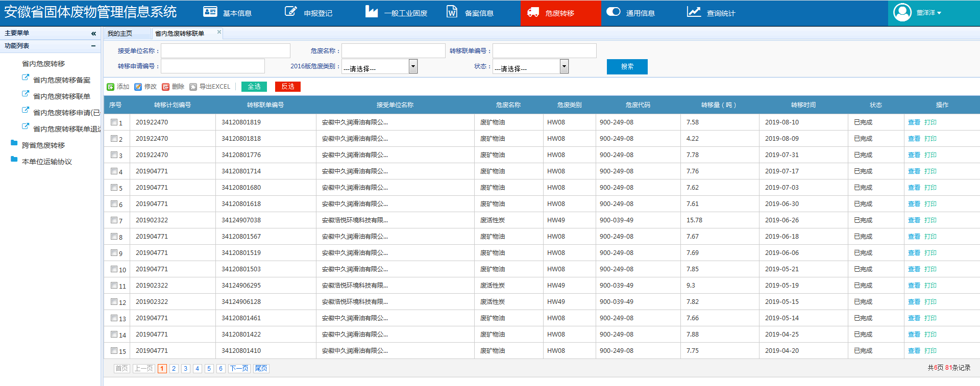The width and height of the screenshot is (980, 386).
Task: Open the 状态 status dropdown
Action: 564,66
